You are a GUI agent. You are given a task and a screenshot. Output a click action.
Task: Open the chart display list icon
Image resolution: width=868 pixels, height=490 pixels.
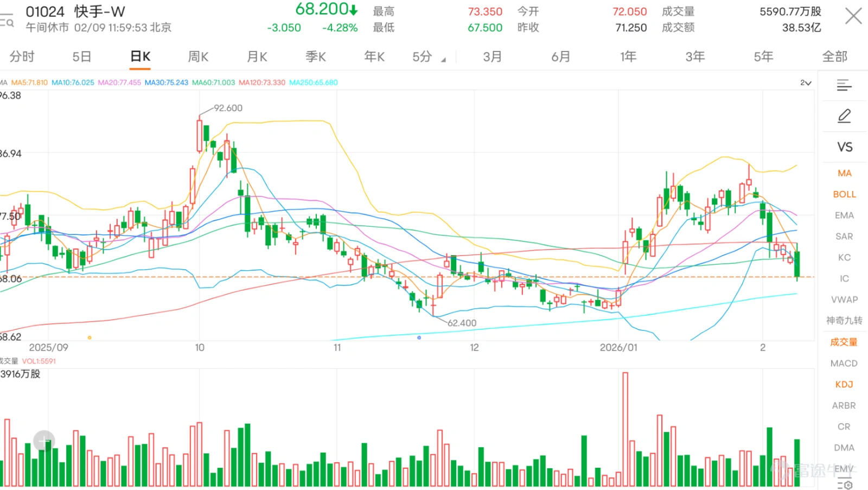click(x=844, y=85)
